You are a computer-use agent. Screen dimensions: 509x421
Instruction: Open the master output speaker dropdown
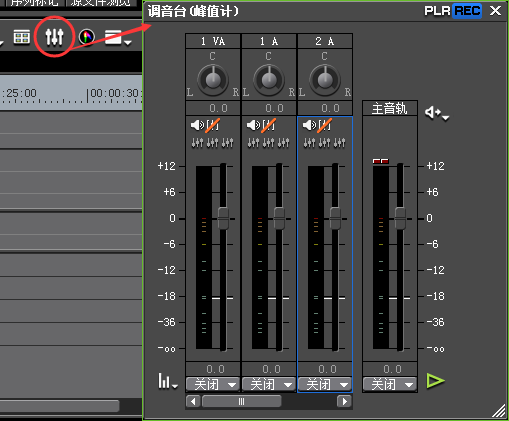click(x=437, y=113)
